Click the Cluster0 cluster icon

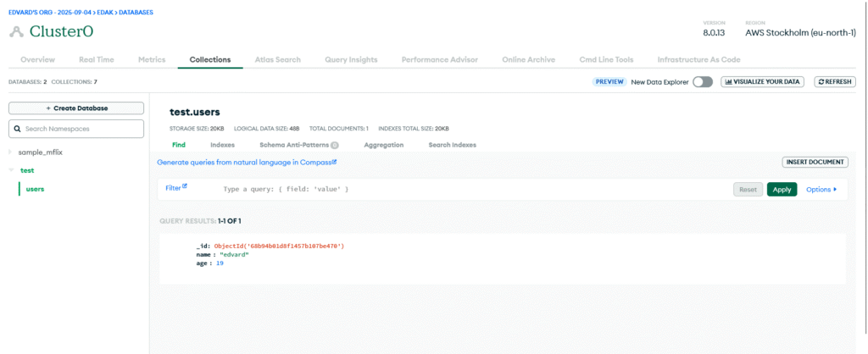[x=16, y=31]
